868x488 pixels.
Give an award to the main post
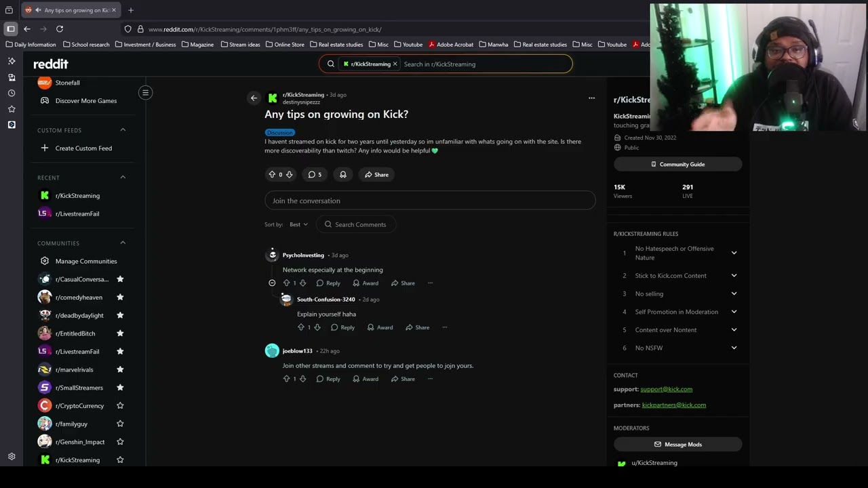(343, 175)
